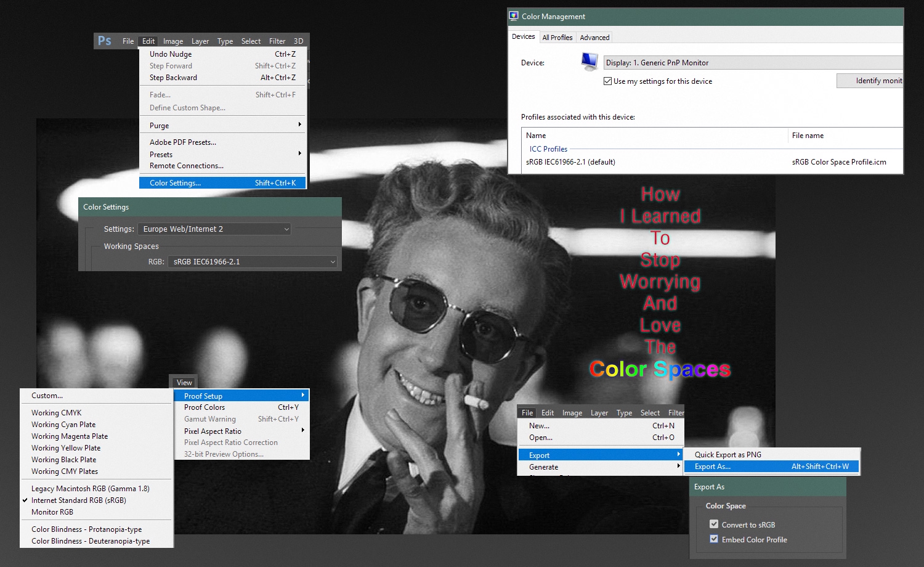Choose Step Forward from the Edit menu
924x567 pixels.
click(x=222, y=66)
